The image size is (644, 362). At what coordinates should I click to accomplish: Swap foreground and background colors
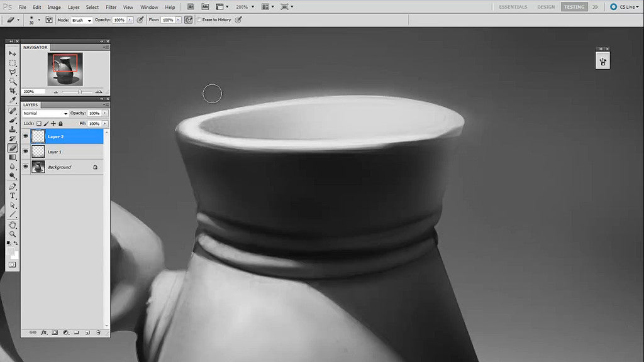click(x=16, y=243)
